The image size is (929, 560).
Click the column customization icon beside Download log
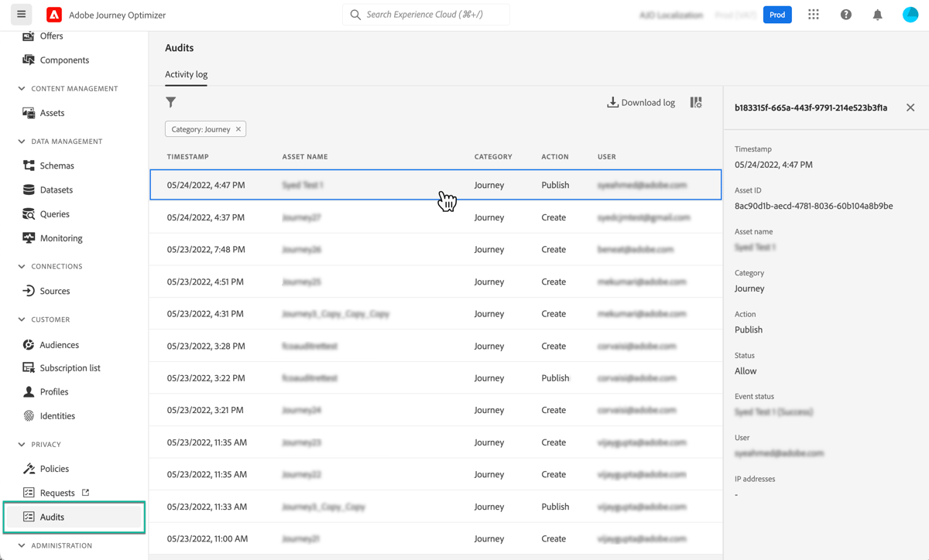[695, 101]
